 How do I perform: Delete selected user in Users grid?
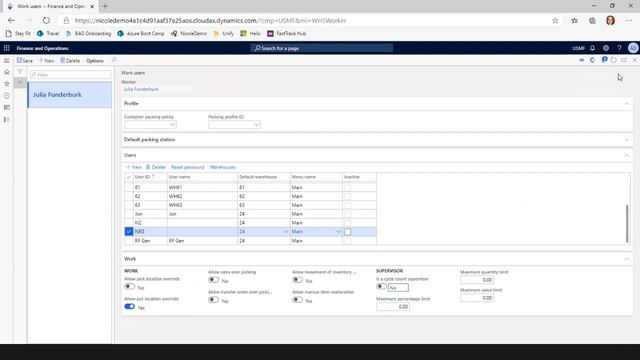pos(156,167)
